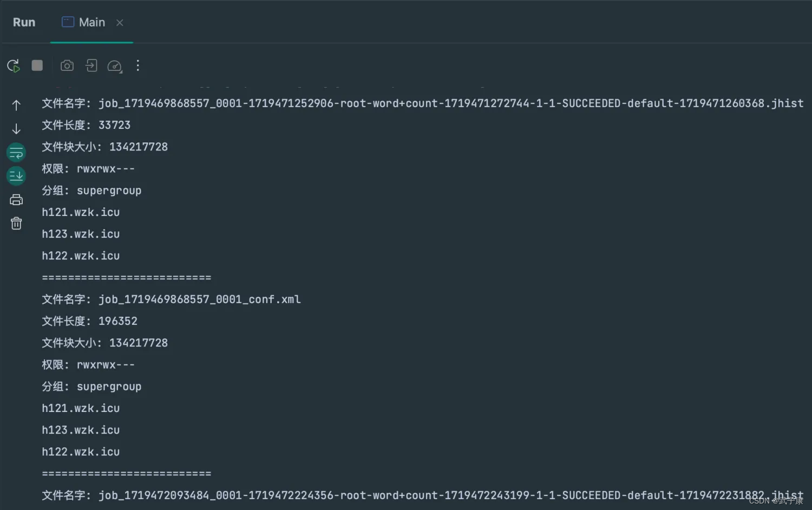Click the first jhist file name line
The height and width of the screenshot is (510, 812).
click(423, 103)
